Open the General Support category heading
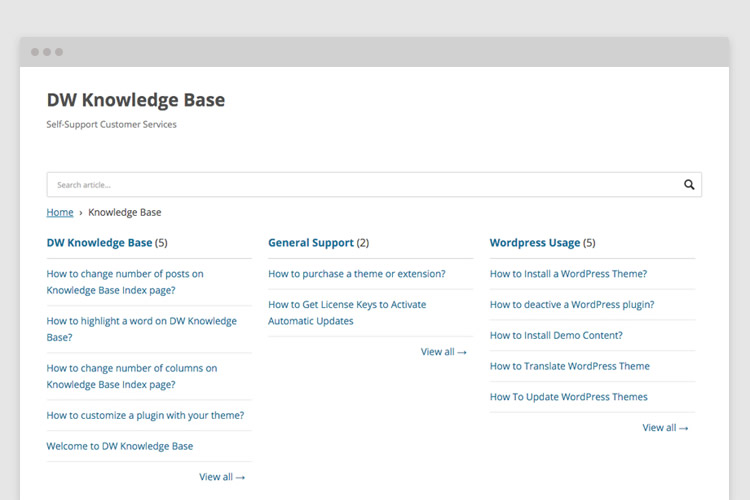The image size is (750, 500). (311, 243)
